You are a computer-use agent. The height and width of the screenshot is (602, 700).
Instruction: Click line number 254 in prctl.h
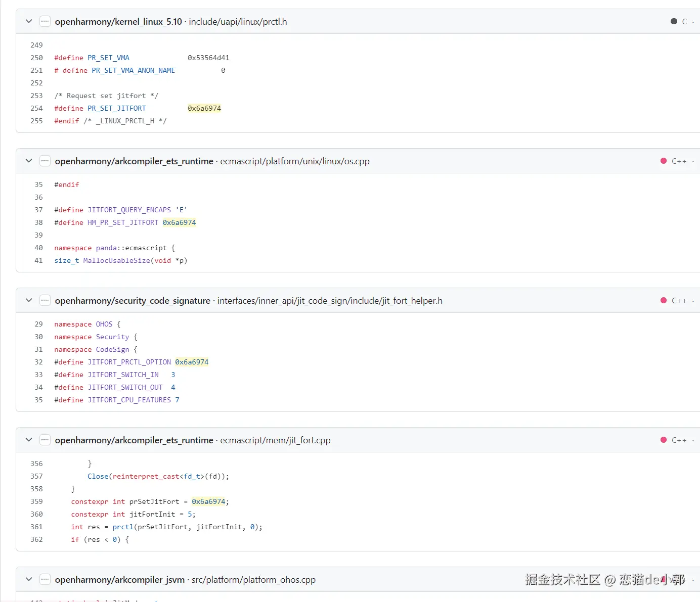(36, 108)
